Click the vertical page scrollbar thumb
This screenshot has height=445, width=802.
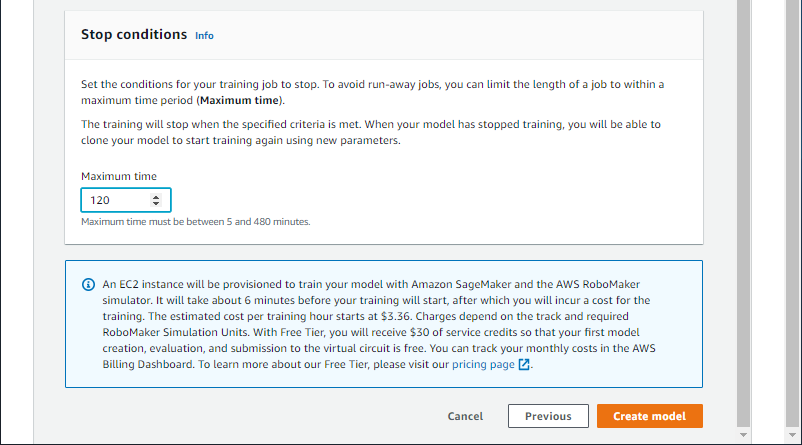coord(742,200)
